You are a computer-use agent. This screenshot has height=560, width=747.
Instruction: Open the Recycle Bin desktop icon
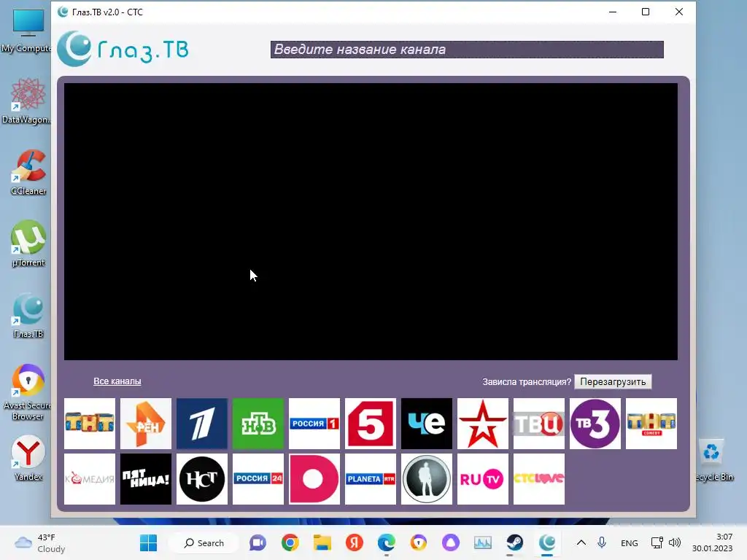[x=713, y=461]
